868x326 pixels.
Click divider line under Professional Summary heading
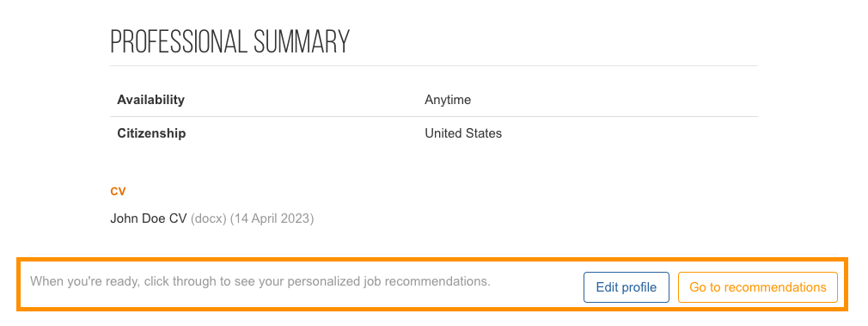coord(434,65)
